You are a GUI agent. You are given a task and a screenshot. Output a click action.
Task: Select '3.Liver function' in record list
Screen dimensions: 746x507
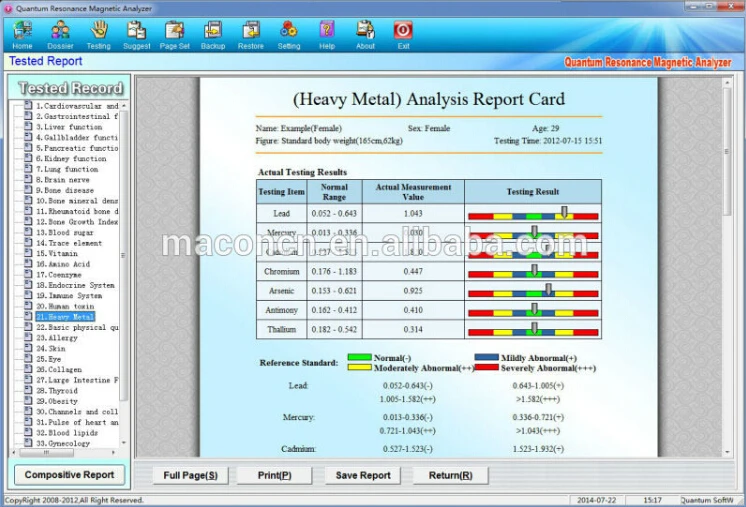pyautogui.click(x=69, y=127)
